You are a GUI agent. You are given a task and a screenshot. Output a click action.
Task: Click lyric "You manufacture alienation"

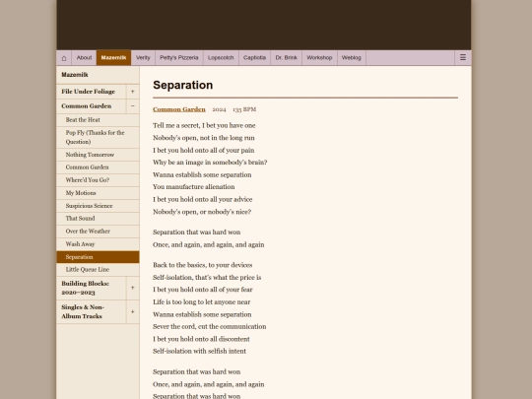tap(194, 187)
